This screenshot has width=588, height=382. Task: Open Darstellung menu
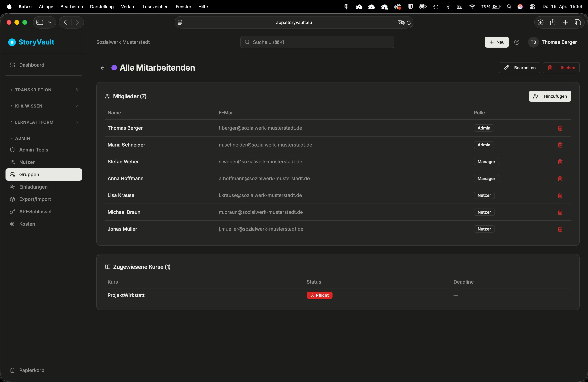(102, 7)
